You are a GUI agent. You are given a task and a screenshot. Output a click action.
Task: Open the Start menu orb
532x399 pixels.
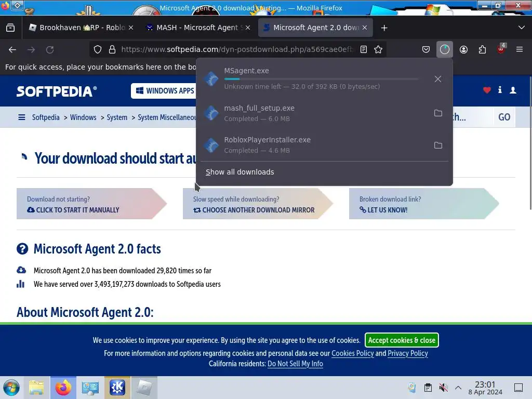pyautogui.click(x=11, y=388)
